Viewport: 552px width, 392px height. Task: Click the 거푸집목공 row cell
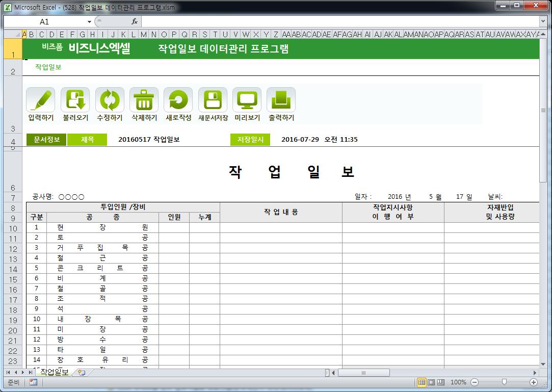pyautogui.click(x=102, y=248)
